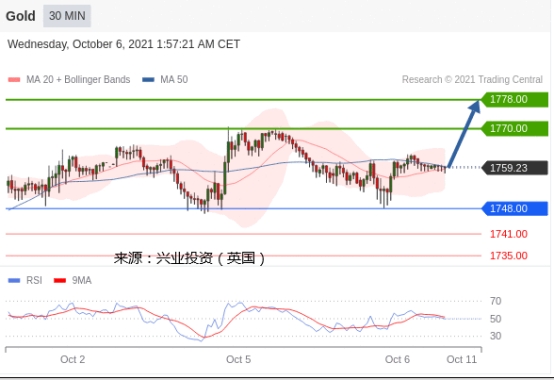Click the MA 50 blue legend swatch
Image resolution: width=554 pixels, height=380 pixels.
coord(148,80)
